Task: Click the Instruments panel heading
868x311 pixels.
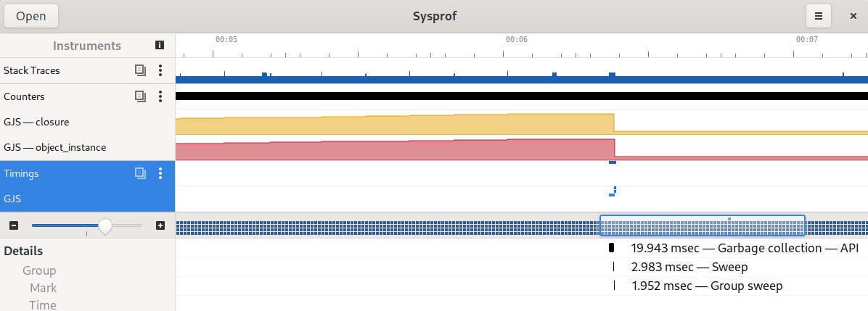Action: click(87, 46)
